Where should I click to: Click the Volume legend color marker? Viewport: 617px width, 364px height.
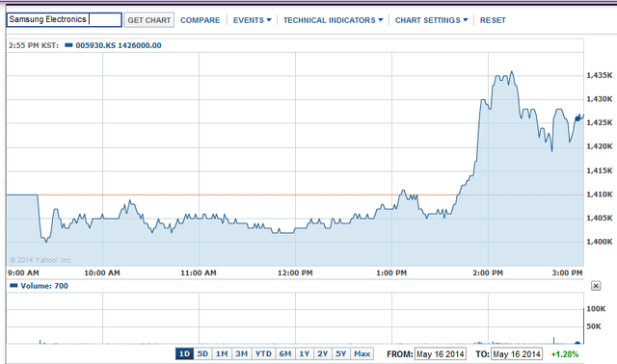click(13, 285)
